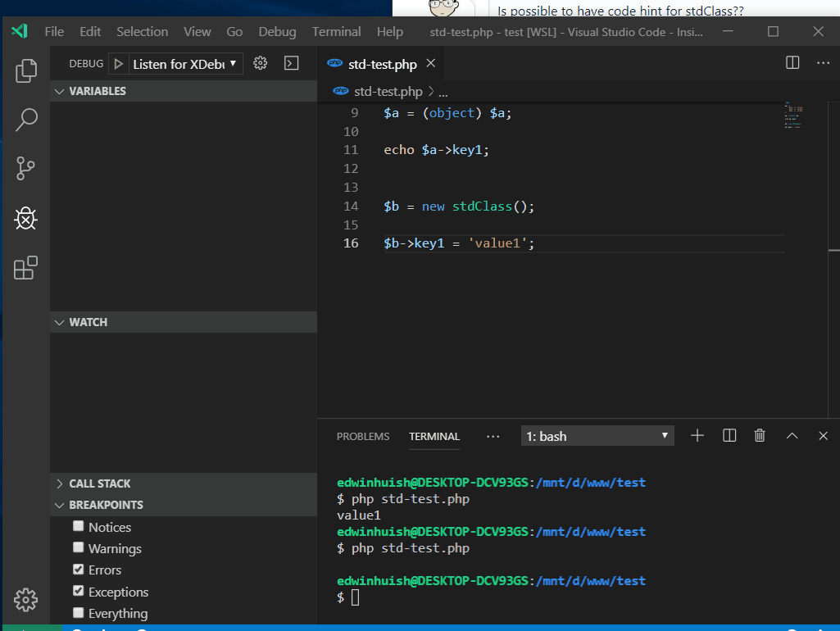Open the Search view icon

click(x=25, y=120)
